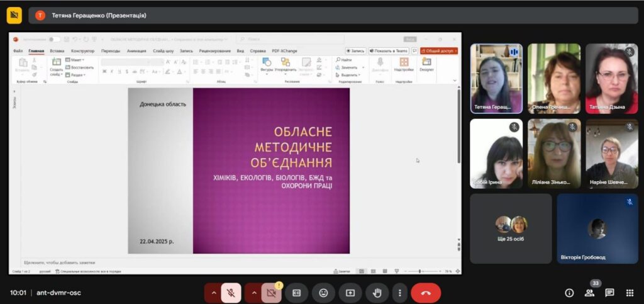Open the Анимация ribbon tab
Screen dimensions: 644x304
[x=136, y=51]
